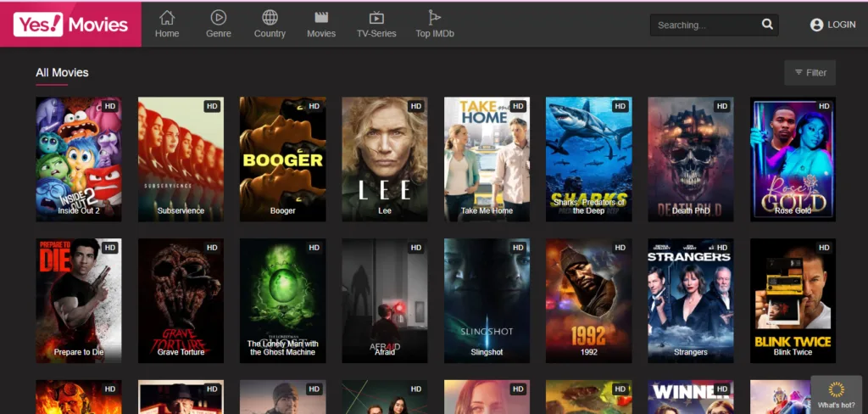Screen dimensions: 868x414
Task: Click the HD badge on Inside Out 2
Action: click(110, 106)
